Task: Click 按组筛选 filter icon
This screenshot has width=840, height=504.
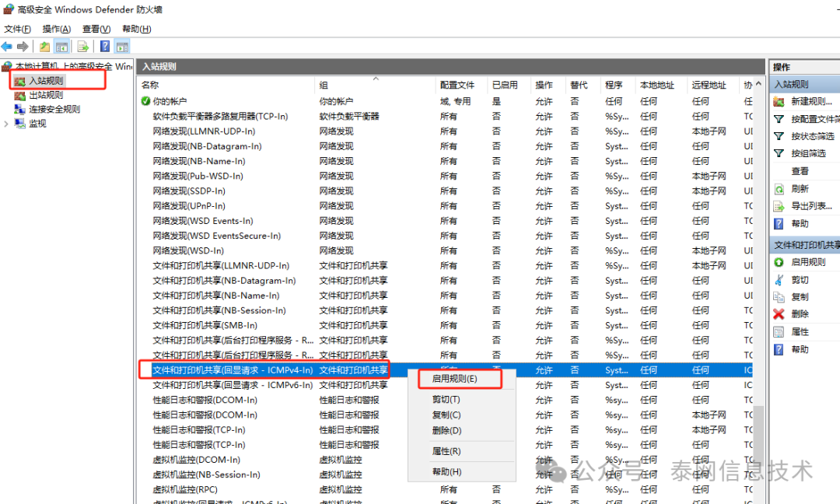Action: click(x=779, y=153)
